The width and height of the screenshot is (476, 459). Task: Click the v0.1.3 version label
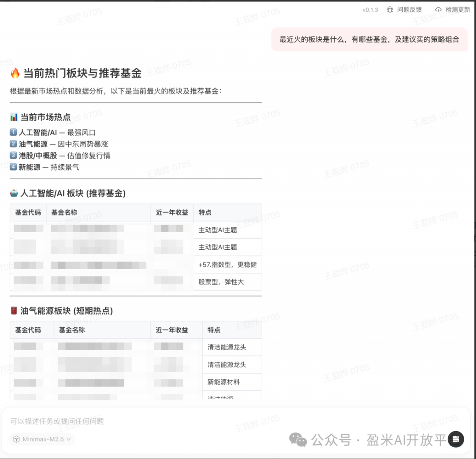click(370, 10)
